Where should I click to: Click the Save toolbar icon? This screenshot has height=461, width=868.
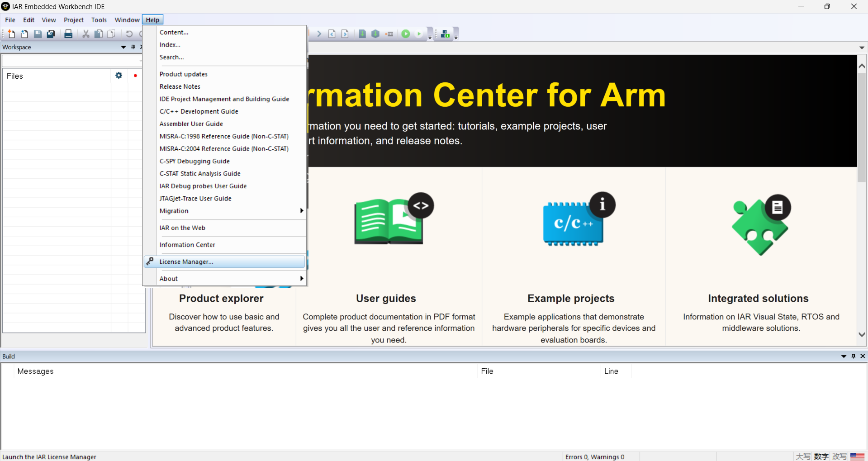point(38,34)
